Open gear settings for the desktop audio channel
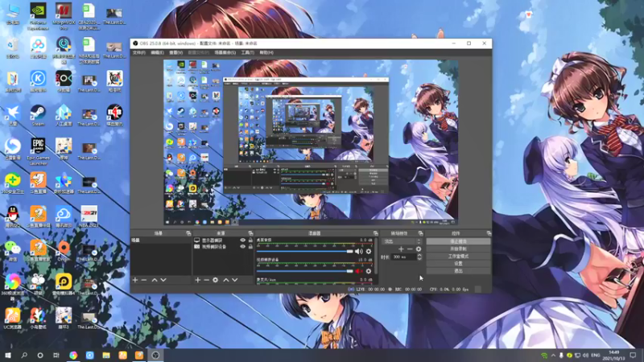This screenshot has height=362, width=644. pyautogui.click(x=369, y=251)
